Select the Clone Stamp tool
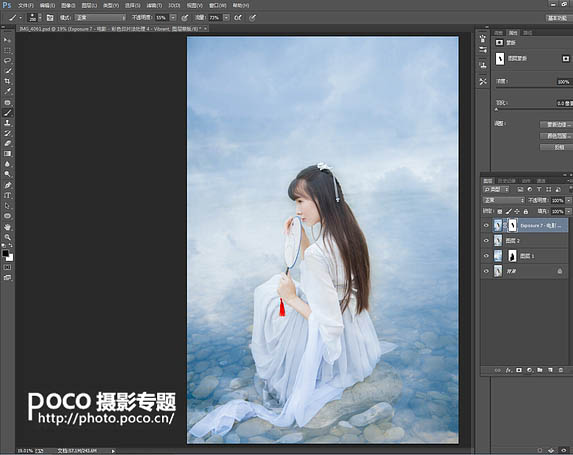The height and width of the screenshot is (455, 573). click(x=7, y=123)
